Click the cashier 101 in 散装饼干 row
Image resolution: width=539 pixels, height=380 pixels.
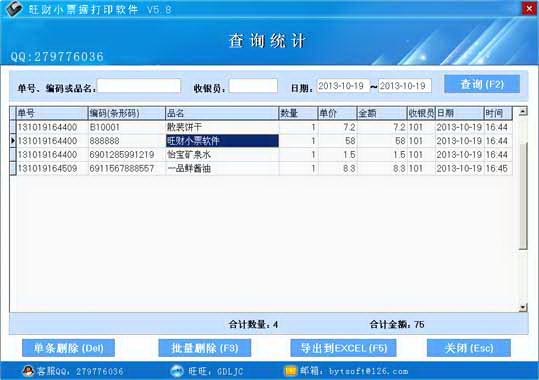pos(421,127)
